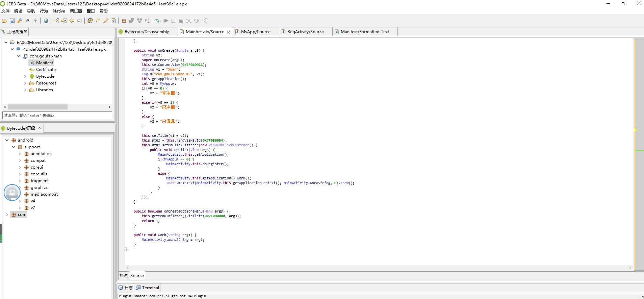Screen dimensions: 644x299
Task: Close the MainActivity/Source tab
Action: 229,32
